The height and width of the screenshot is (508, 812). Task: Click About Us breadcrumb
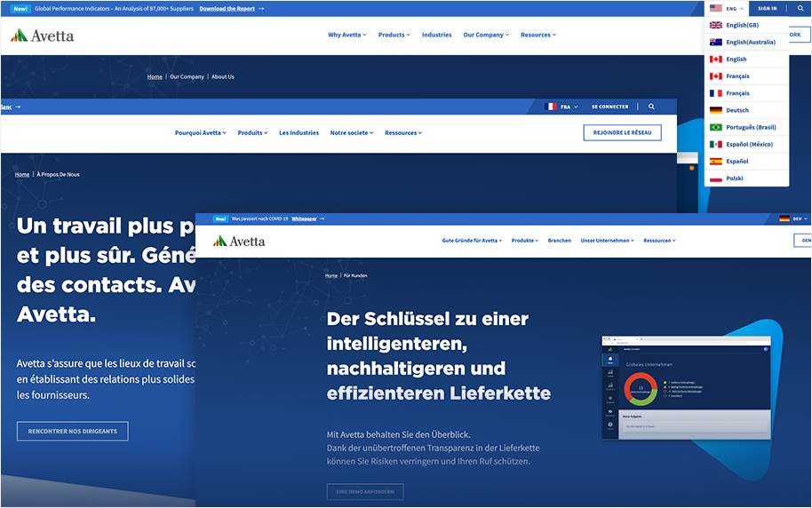(223, 76)
